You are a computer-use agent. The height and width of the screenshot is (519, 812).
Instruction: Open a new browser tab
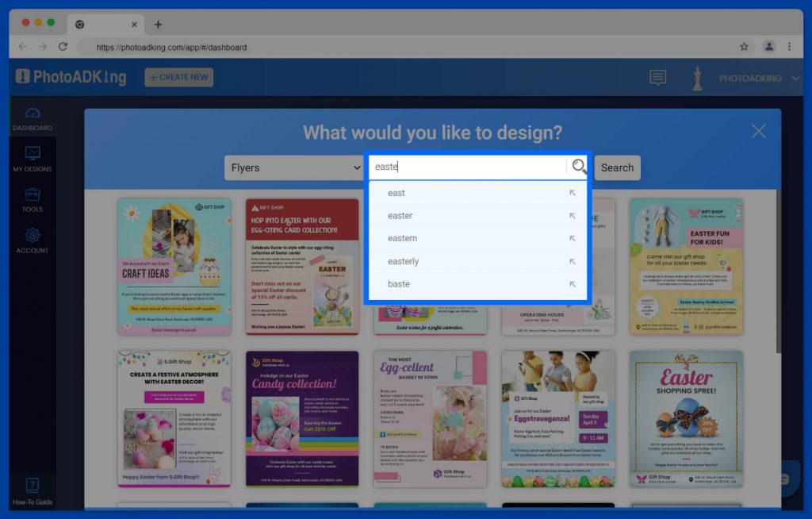(x=158, y=25)
